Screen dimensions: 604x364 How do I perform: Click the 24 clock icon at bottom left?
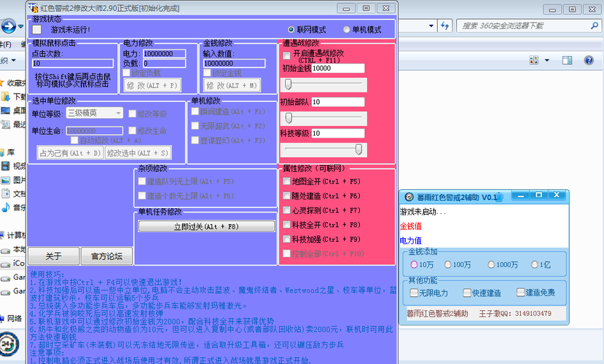click(9, 342)
